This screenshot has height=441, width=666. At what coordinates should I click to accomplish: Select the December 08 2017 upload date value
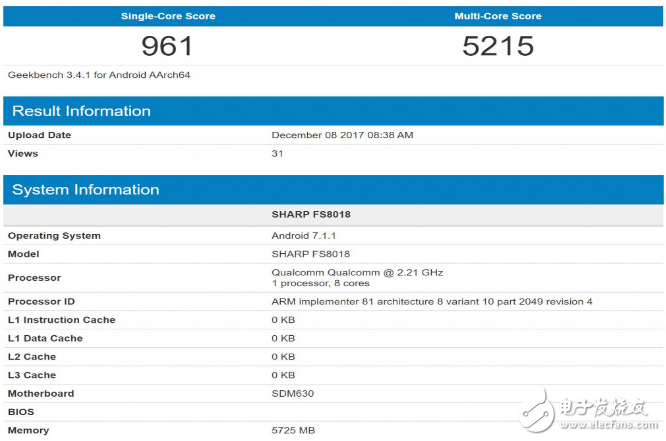(x=342, y=135)
